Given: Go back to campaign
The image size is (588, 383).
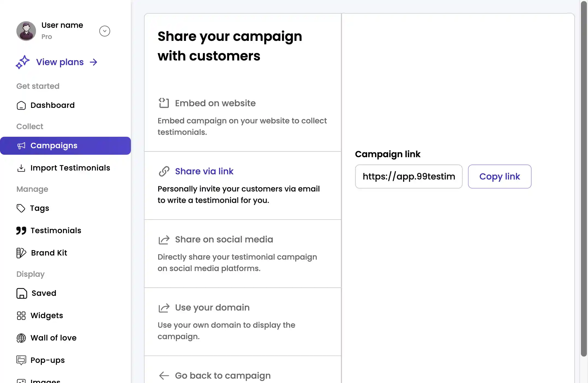Looking at the screenshot, I should click(x=223, y=376).
